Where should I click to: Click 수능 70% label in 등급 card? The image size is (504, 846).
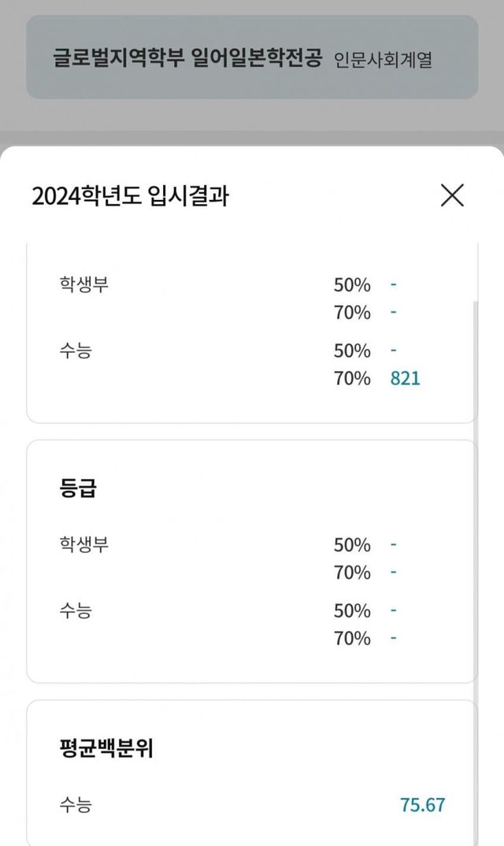tap(352, 638)
